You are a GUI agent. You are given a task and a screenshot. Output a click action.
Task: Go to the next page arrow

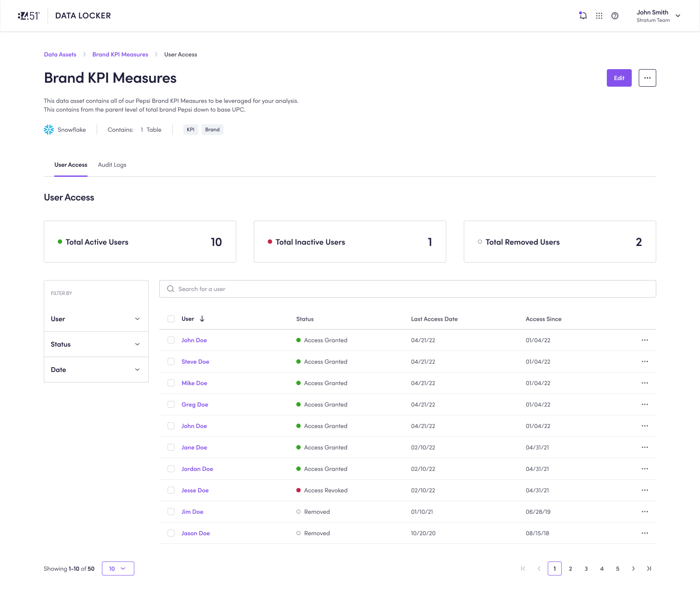tap(633, 568)
